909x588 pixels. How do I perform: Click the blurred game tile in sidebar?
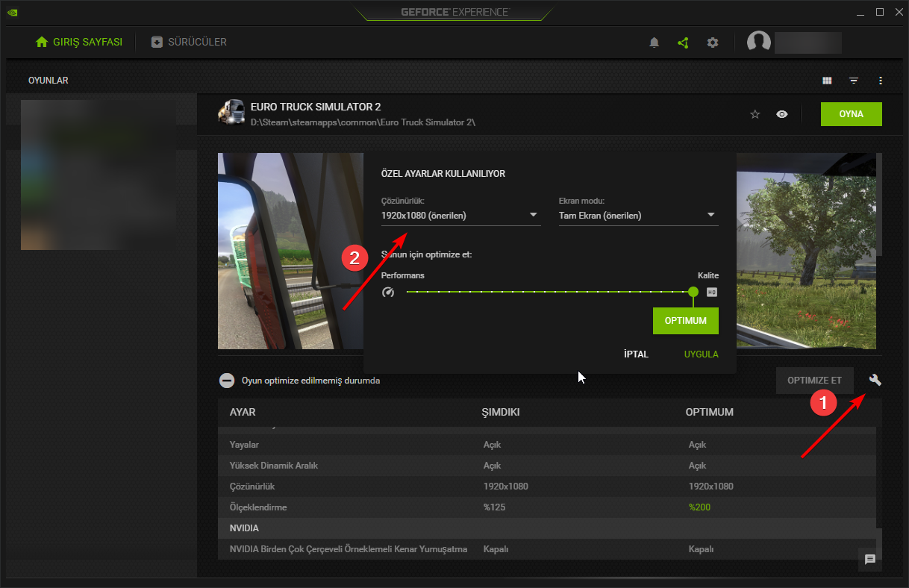98,175
